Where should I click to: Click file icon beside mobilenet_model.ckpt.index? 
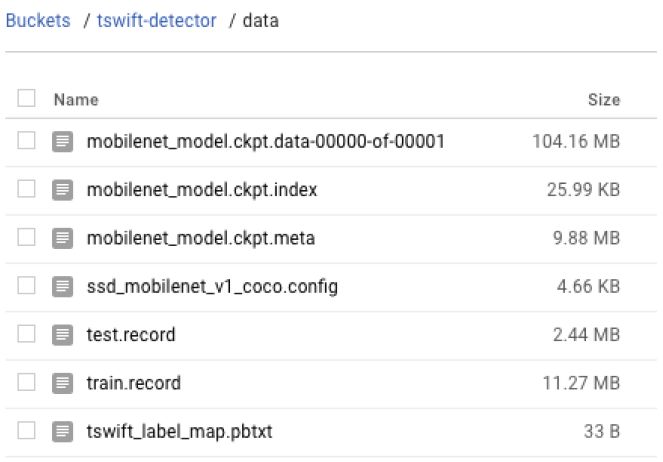coord(63,190)
